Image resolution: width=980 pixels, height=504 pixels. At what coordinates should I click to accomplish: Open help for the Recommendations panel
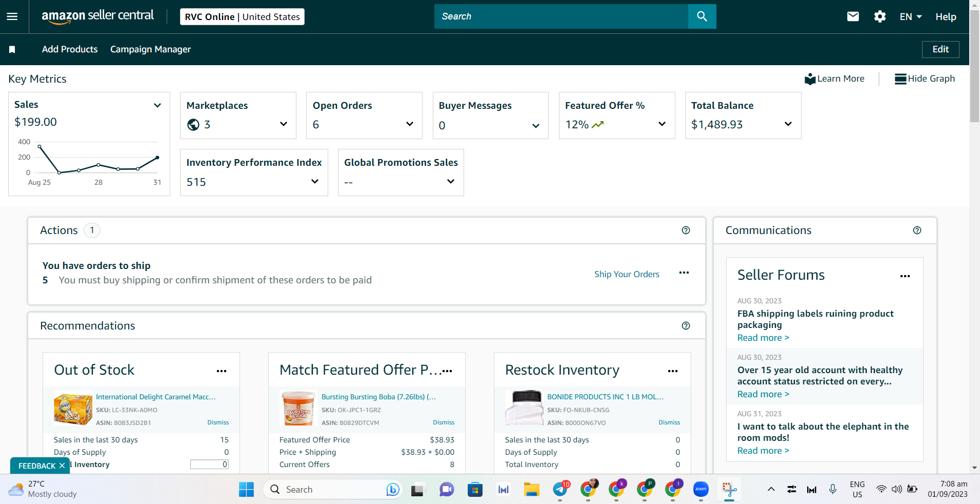[x=686, y=326]
